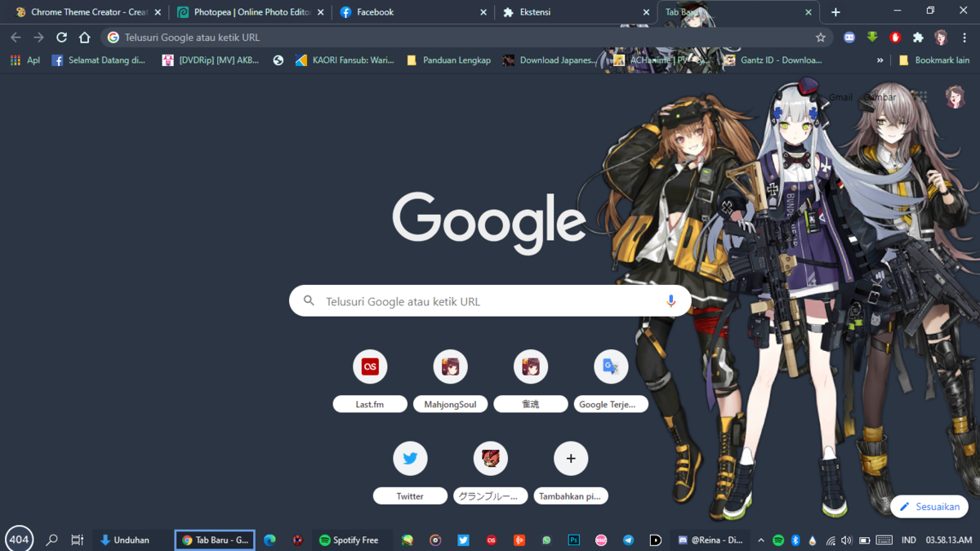Show hidden system tray icons

pyautogui.click(x=761, y=540)
